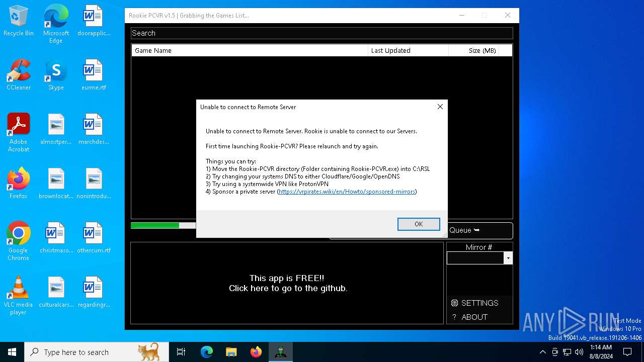This screenshot has width=644, height=362.
Task: Click the This app is FREE github banner
Action: 288,284
